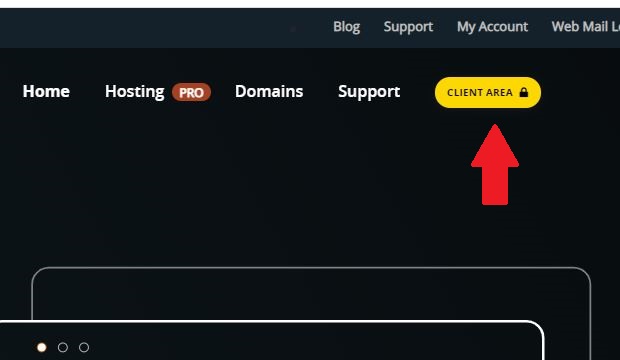Open the bold Support menu in main navigation
Viewport: 620px width, 360px height.
369,92
